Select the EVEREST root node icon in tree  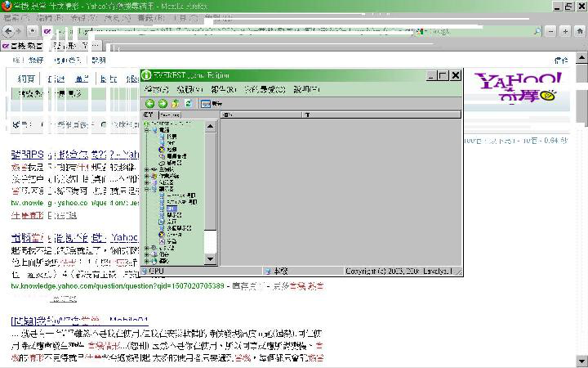(147, 123)
